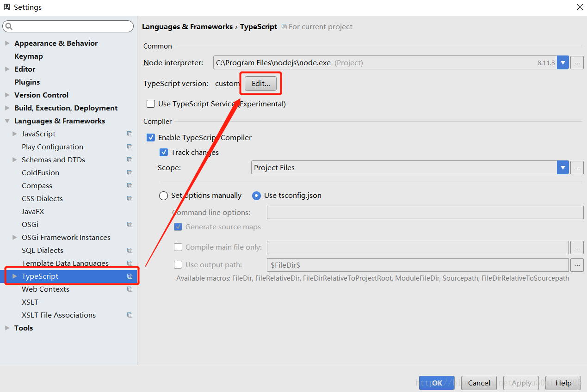Click the icon before 'For current project' in header
The width and height of the screenshot is (587, 392).
pyautogui.click(x=283, y=26)
